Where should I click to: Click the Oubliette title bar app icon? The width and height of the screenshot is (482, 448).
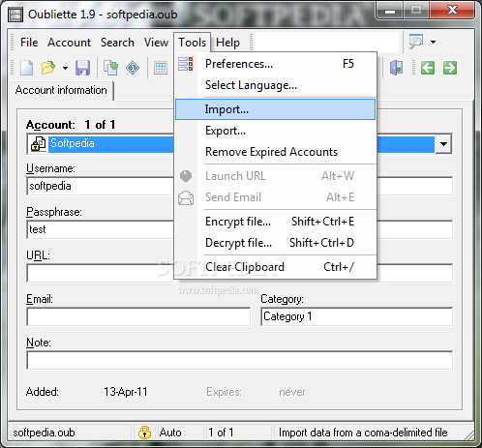[15, 15]
